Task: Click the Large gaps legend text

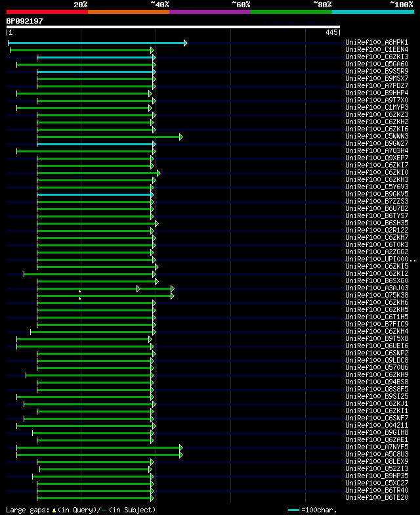Action: [x=81, y=510]
